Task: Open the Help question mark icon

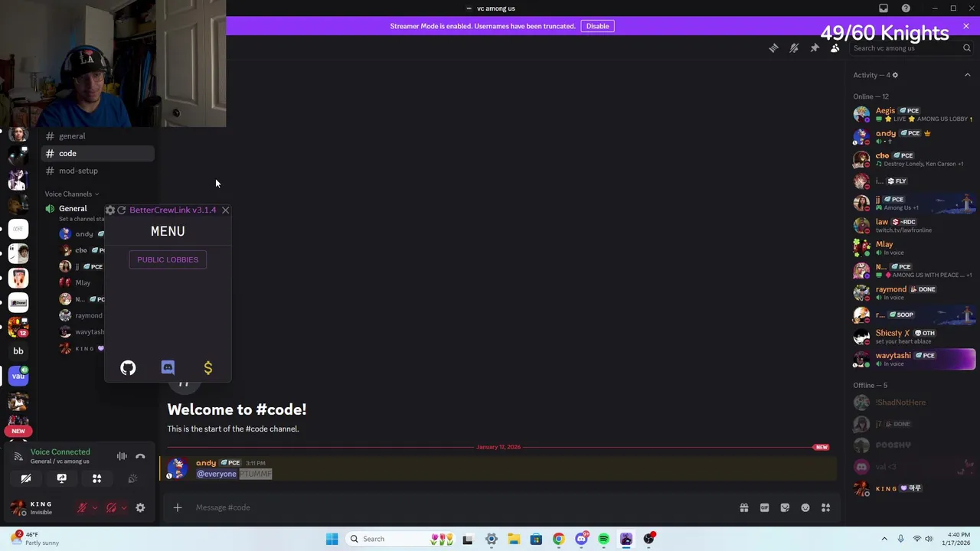Action: pyautogui.click(x=906, y=8)
